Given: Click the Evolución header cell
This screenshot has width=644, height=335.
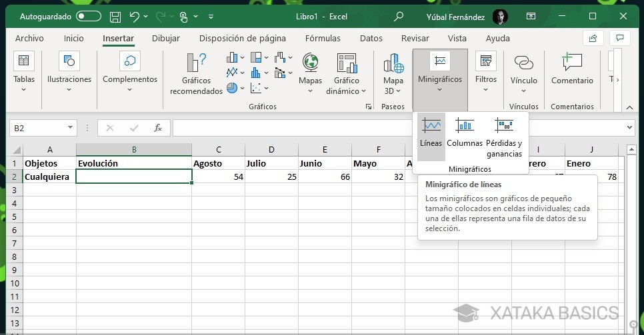Looking at the screenshot, I should tap(134, 163).
